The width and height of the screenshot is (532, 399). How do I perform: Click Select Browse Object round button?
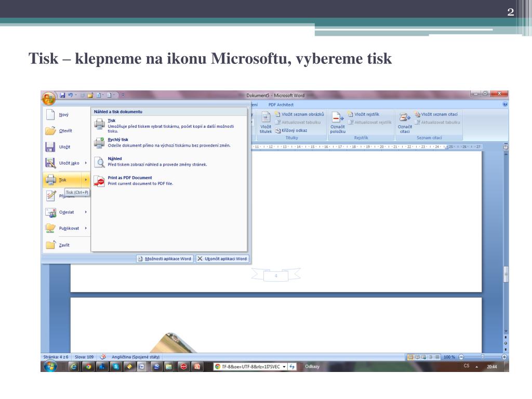(x=506, y=343)
